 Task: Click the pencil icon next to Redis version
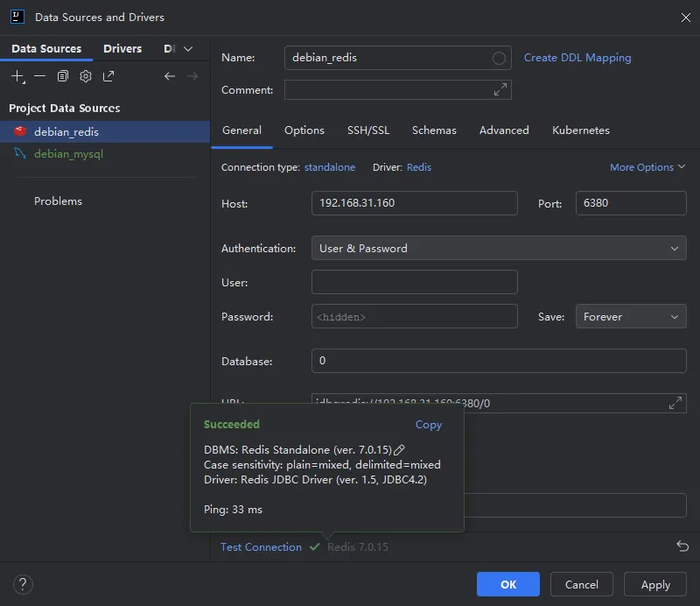pyautogui.click(x=400, y=449)
